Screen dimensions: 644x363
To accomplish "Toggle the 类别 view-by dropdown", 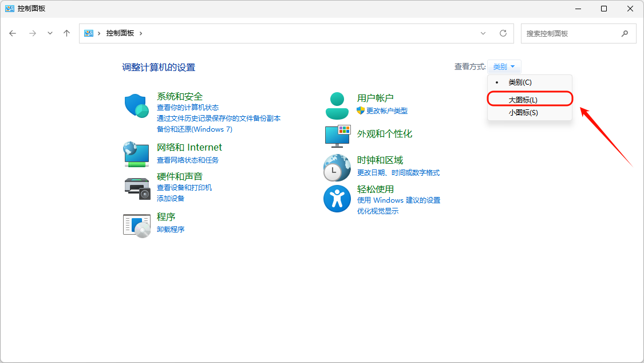I will [x=504, y=66].
